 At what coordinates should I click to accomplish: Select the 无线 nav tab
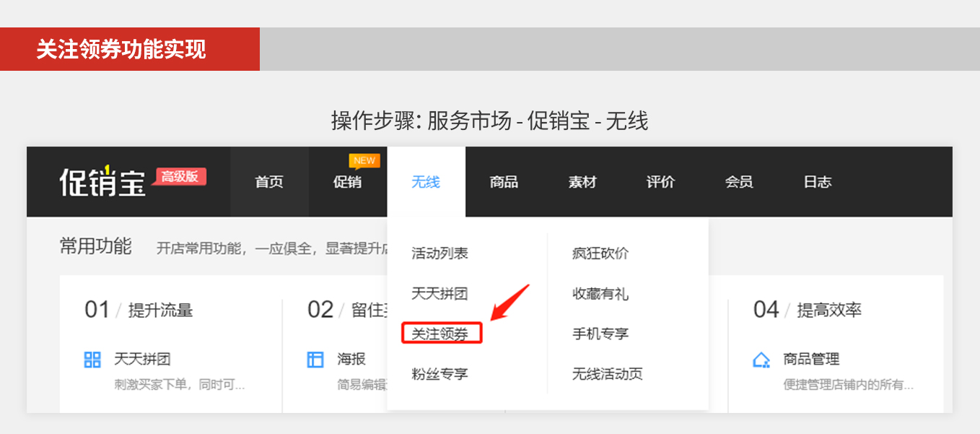point(426,182)
